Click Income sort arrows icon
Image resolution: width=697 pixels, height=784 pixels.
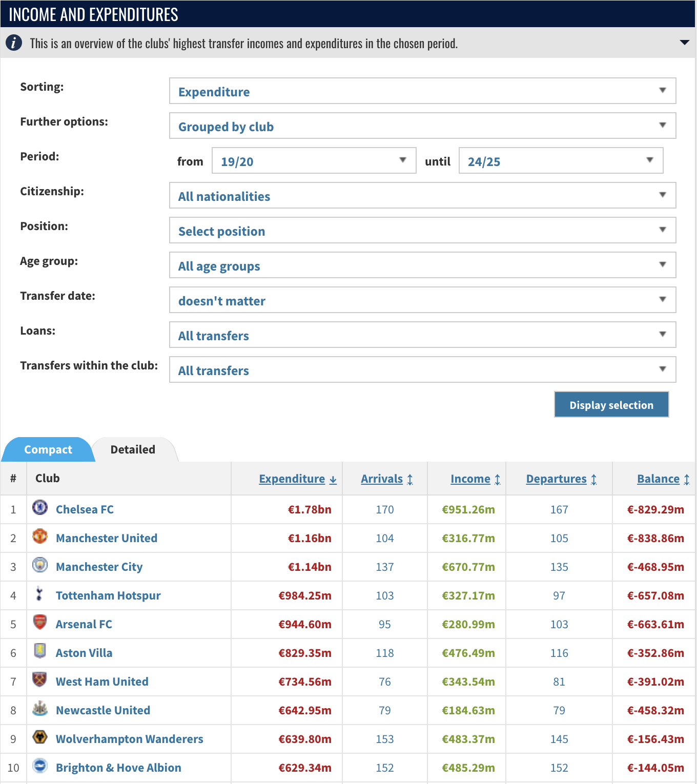pyautogui.click(x=497, y=480)
